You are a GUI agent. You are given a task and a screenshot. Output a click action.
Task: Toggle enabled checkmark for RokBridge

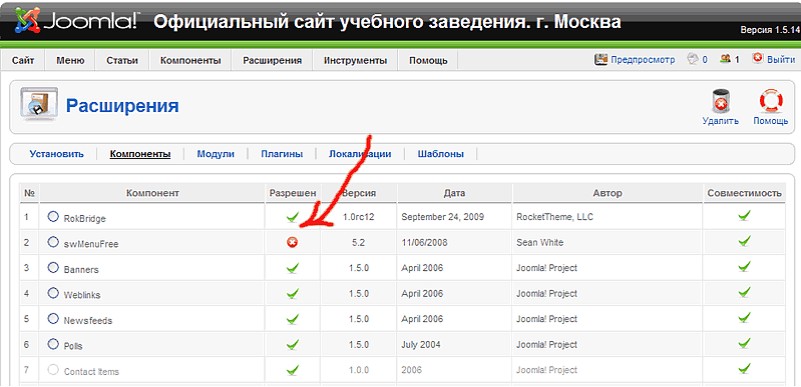292,217
